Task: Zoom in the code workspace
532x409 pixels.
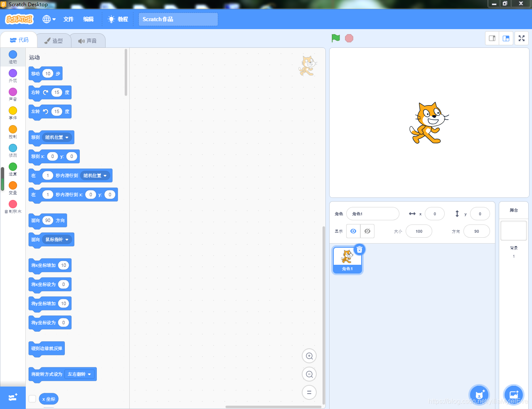Action: point(309,356)
